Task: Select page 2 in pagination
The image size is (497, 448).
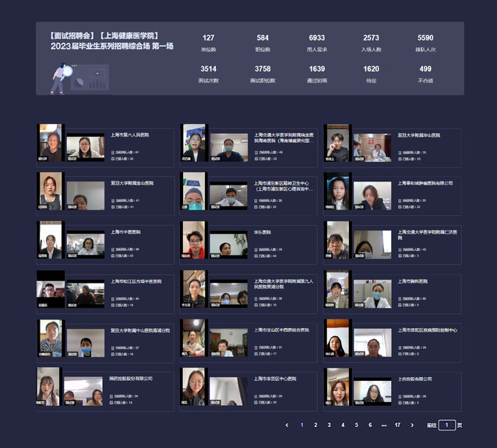Action: pyautogui.click(x=315, y=425)
